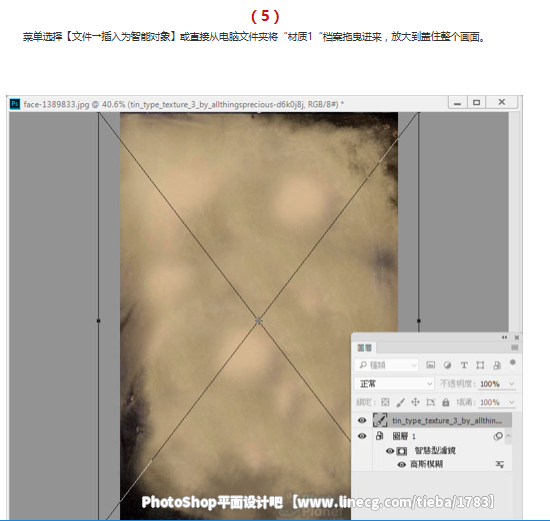Select the 智慧型濾鏡 label
The image size is (550, 521).
click(435, 451)
